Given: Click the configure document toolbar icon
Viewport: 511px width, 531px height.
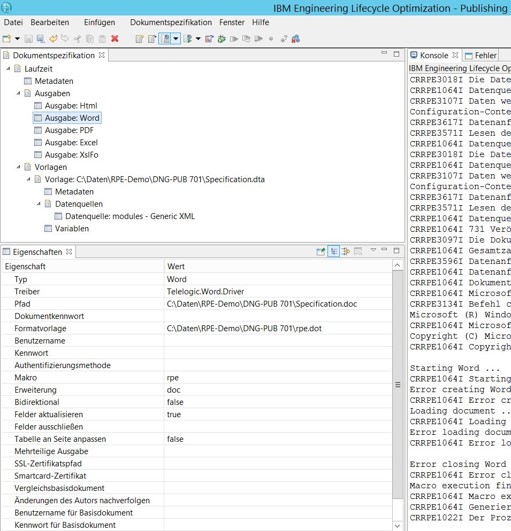Looking at the screenshot, I should [209, 39].
